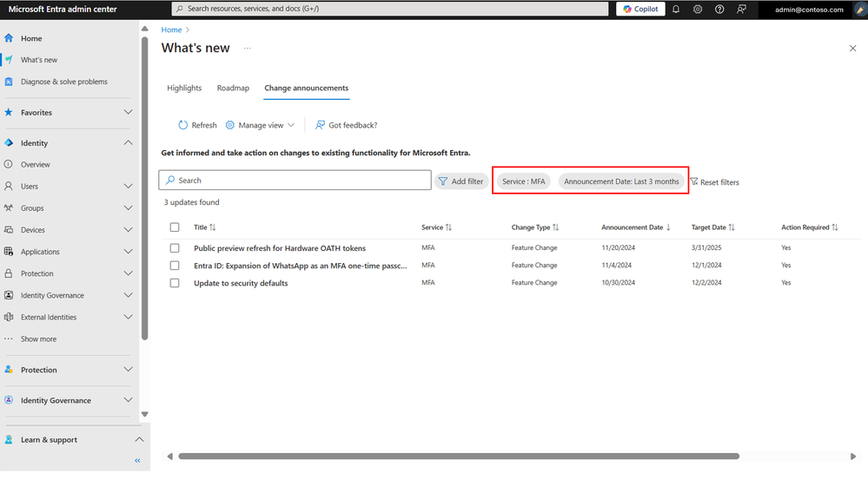Sort by the Action Required column
Image resolution: width=868 pixels, height=480 pixels.
click(x=809, y=227)
